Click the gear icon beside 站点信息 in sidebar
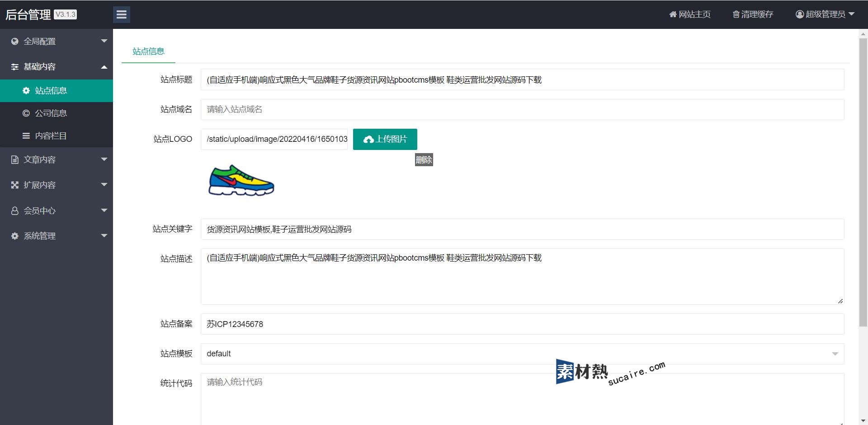The image size is (868, 425). coord(26,91)
